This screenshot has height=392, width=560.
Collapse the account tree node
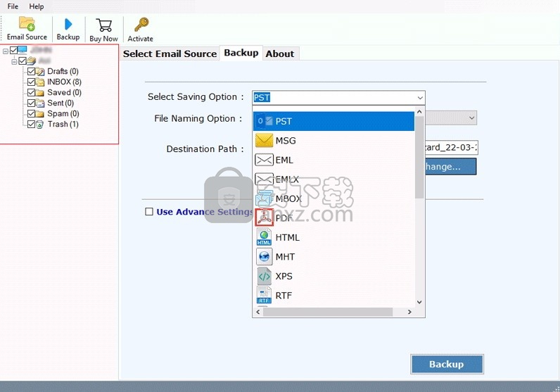[14, 62]
